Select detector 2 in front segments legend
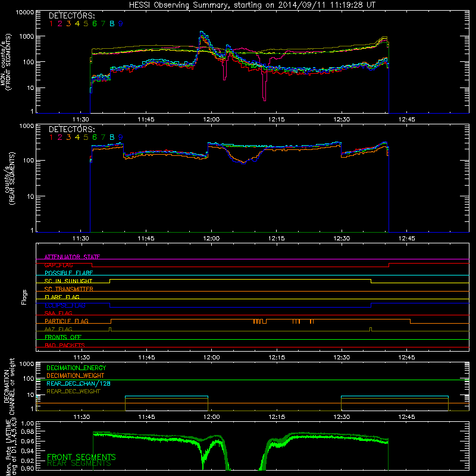 click(60, 24)
